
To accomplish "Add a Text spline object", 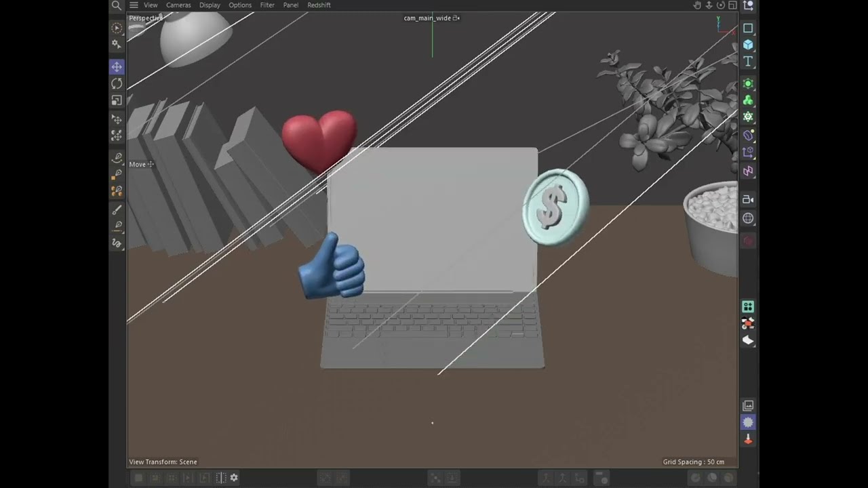I will point(748,61).
